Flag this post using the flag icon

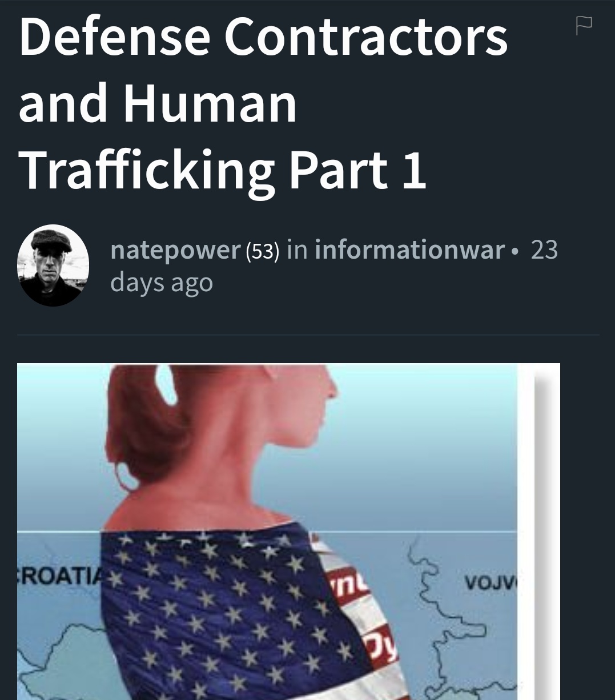tap(584, 26)
